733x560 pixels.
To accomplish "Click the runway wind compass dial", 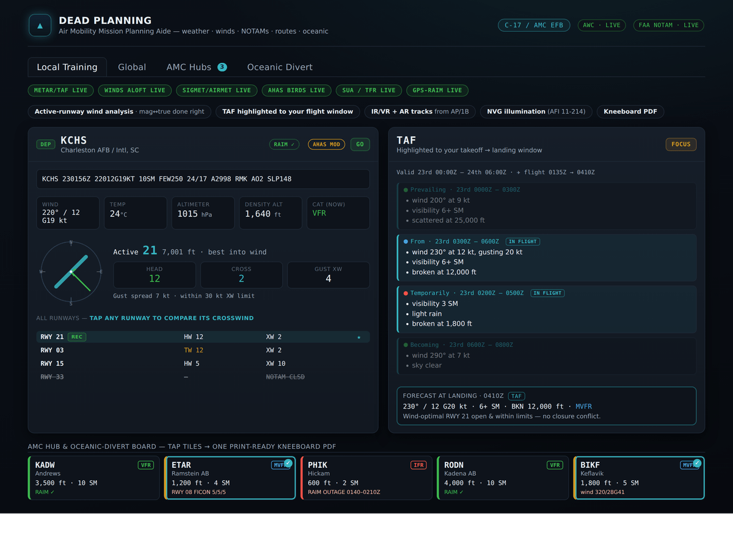I will pos(71,271).
